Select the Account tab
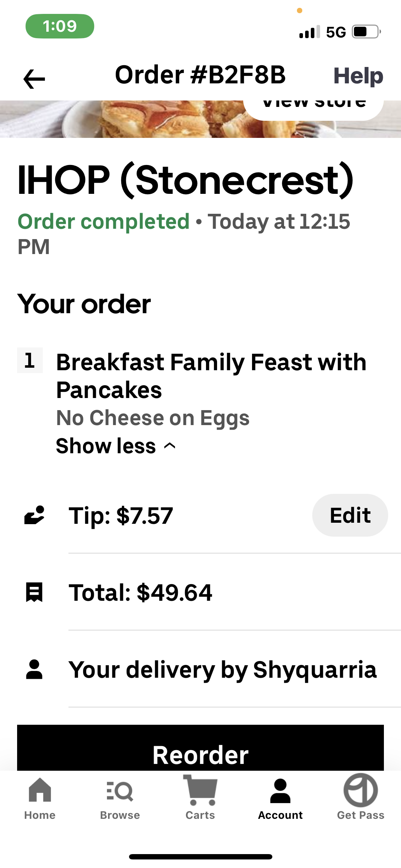This screenshot has height=868, width=401. [x=280, y=799]
